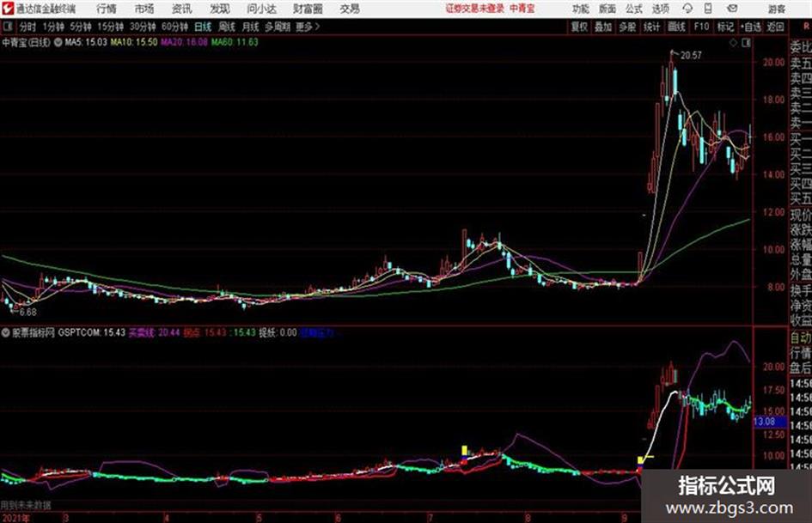
Task: Open the 财富圈 menu
Action: 308,9
